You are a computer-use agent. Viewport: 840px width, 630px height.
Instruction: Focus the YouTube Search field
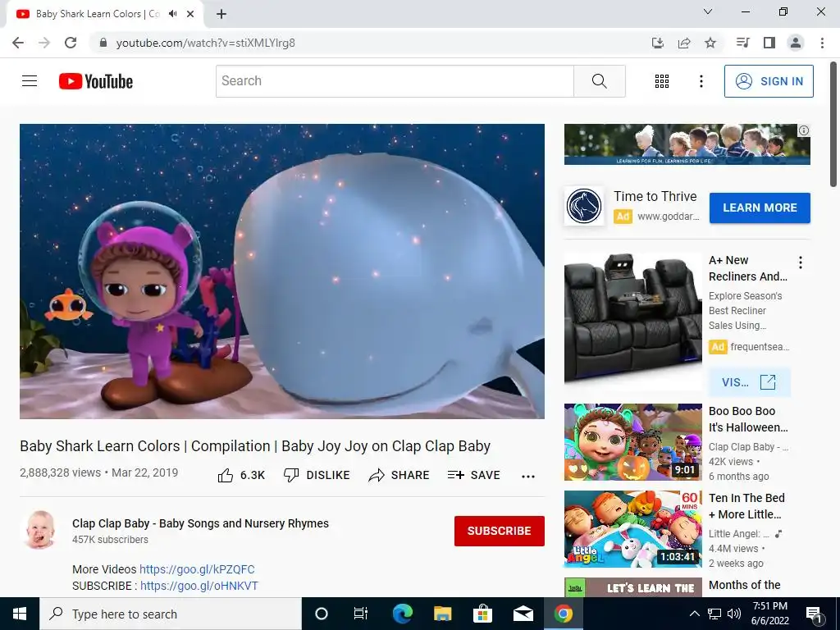395,81
